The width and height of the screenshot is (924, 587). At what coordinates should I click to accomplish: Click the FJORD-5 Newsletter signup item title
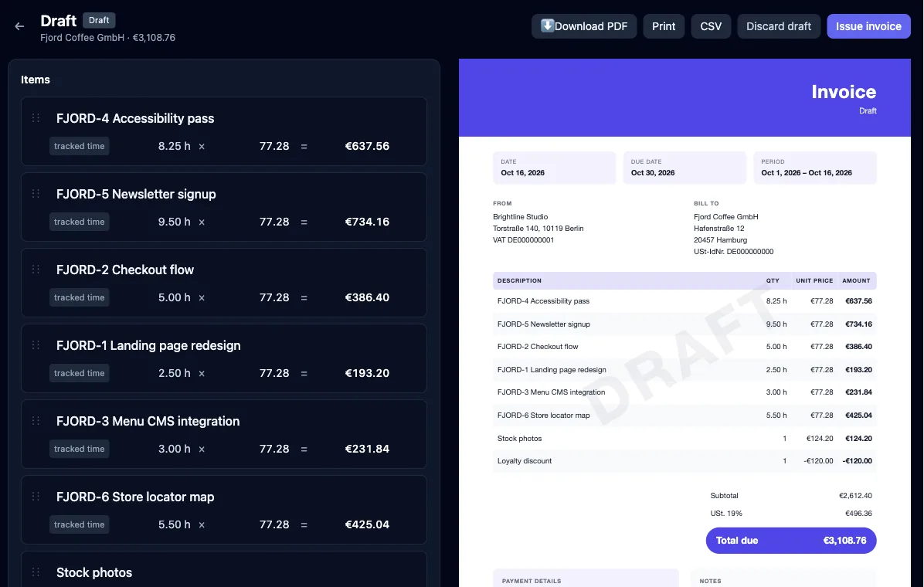point(136,194)
